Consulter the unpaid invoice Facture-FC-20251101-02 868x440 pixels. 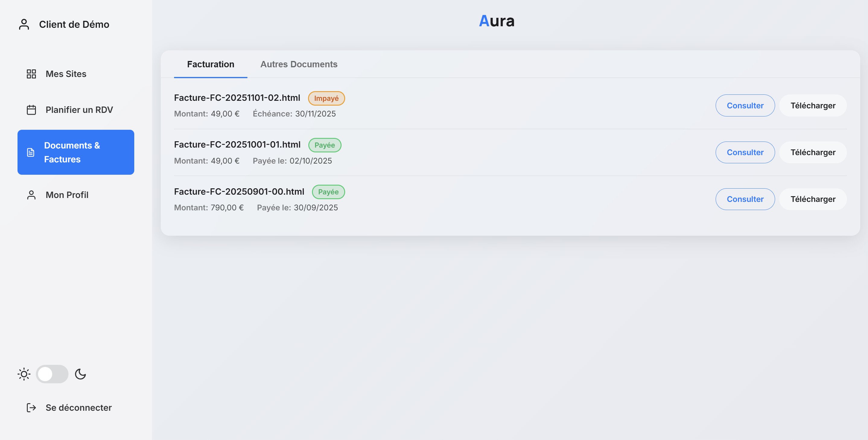745,105
